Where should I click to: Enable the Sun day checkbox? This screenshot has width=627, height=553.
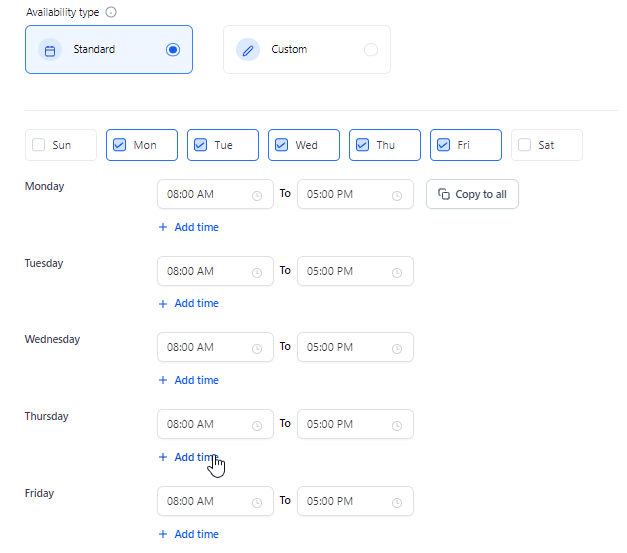pyautogui.click(x=38, y=145)
